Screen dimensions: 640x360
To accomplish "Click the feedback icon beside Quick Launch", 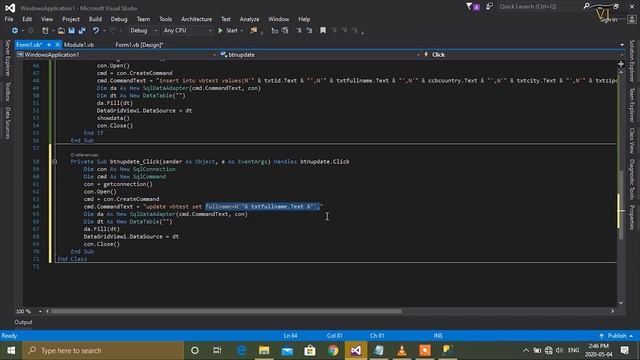I will click(x=489, y=7).
